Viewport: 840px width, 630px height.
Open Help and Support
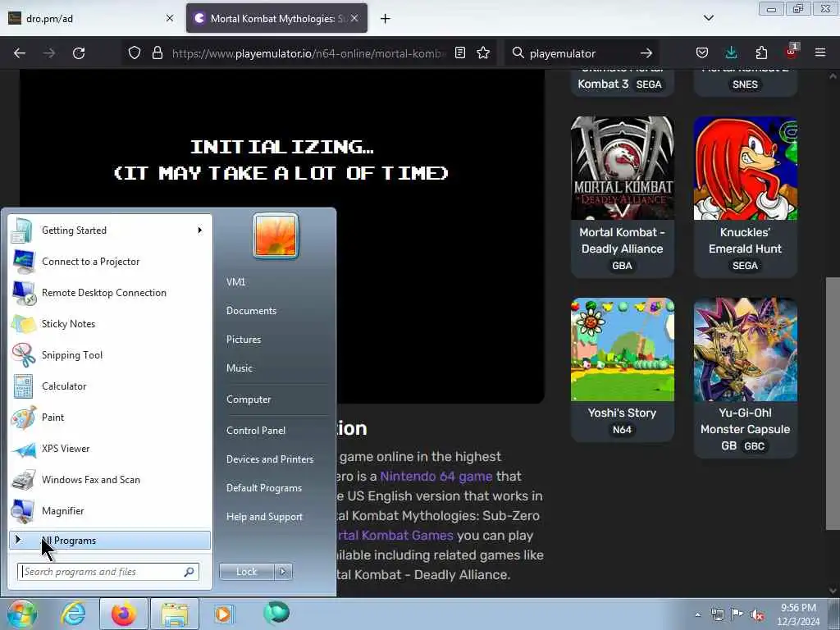pos(265,517)
